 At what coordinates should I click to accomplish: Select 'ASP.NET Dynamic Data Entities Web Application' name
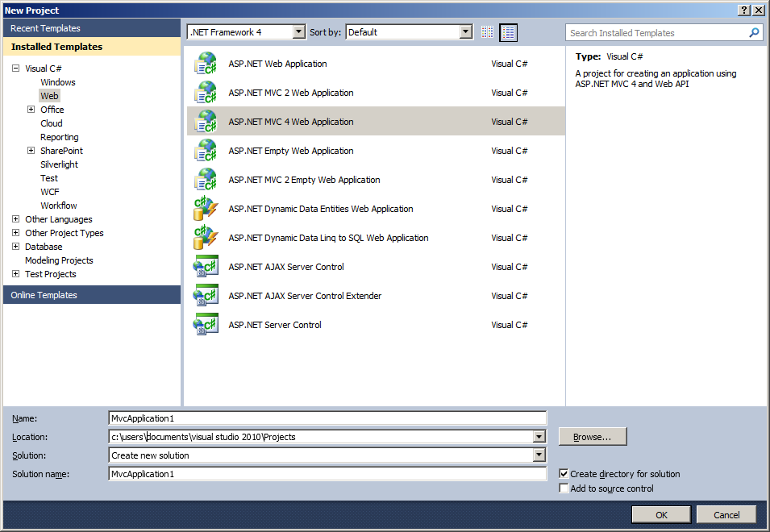tap(321, 209)
